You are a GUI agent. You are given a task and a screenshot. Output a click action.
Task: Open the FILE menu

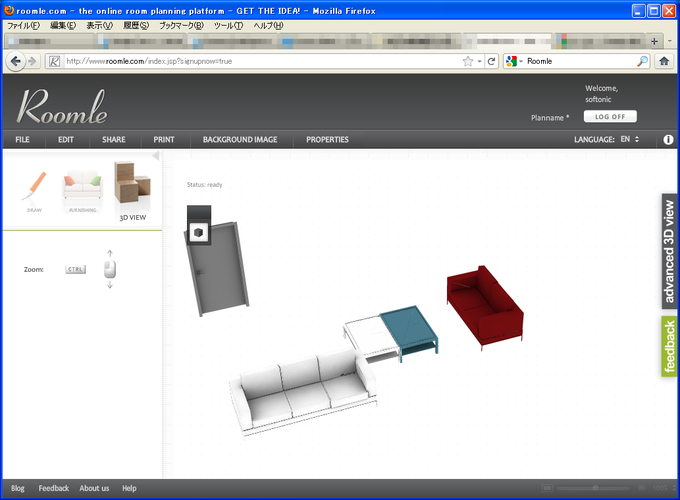point(23,140)
